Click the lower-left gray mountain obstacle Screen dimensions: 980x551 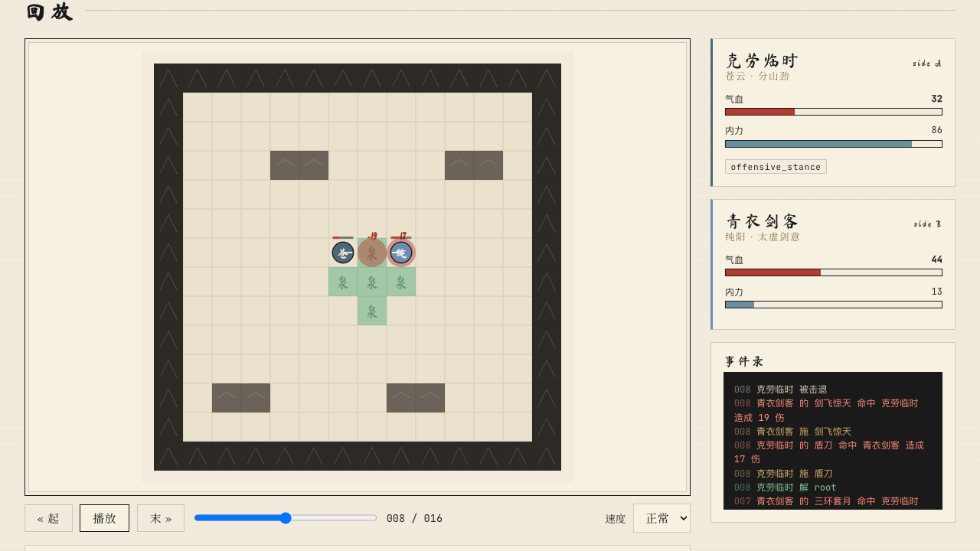pos(241,398)
